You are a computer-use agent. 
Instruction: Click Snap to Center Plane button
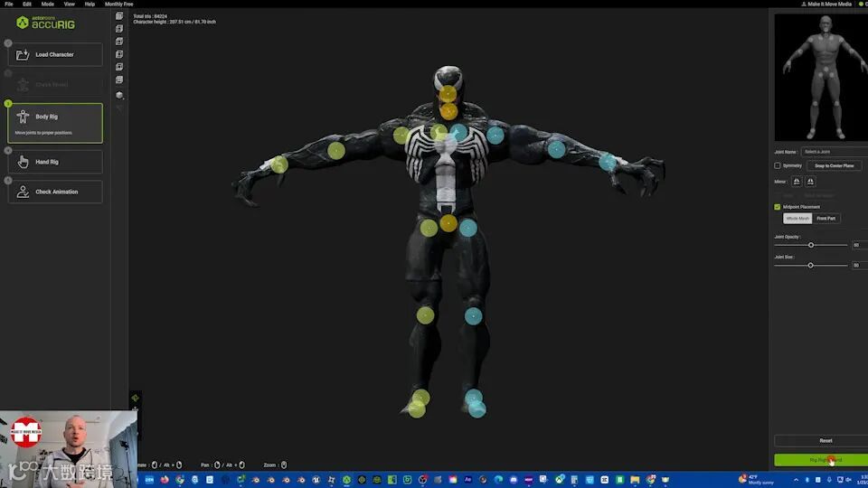click(x=835, y=165)
